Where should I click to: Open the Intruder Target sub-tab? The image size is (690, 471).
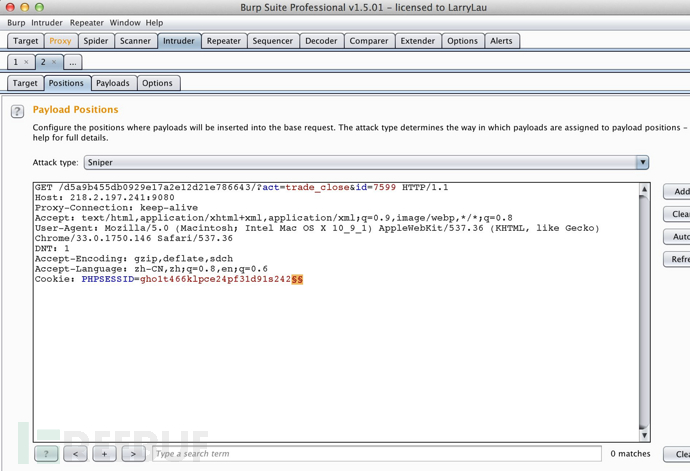(25, 83)
